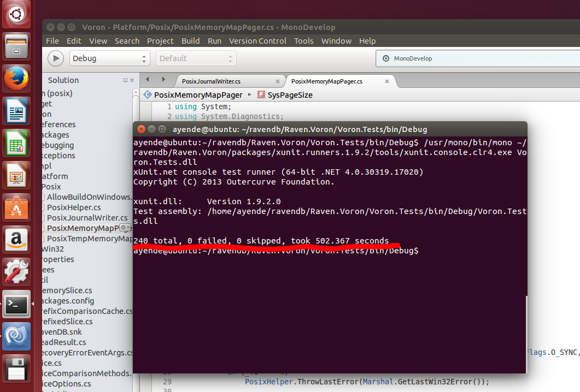Image resolution: width=580 pixels, height=392 pixels.
Task: Open the Edit menu
Action: 74,41
